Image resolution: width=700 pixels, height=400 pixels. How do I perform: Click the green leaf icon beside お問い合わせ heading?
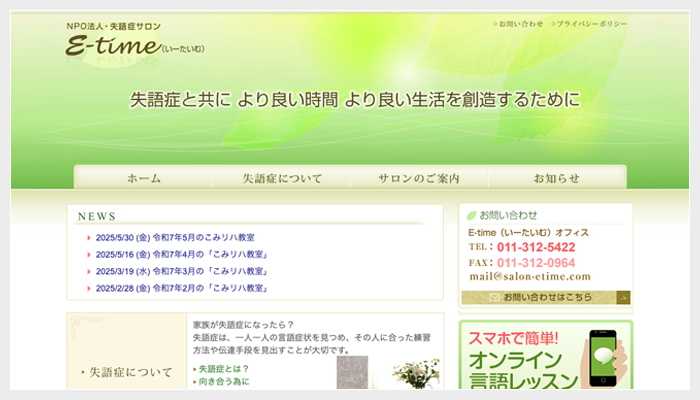click(x=471, y=215)
